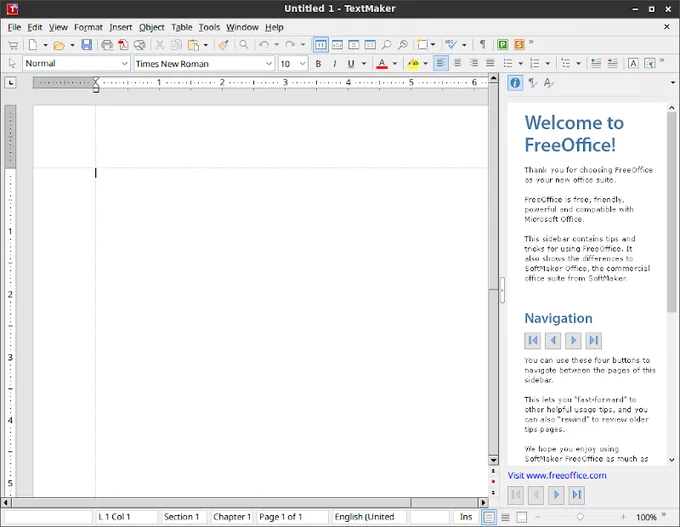Export as PDF using the red PDF icon
Viewport: 680px width, 527px height.
pos(123,45)
